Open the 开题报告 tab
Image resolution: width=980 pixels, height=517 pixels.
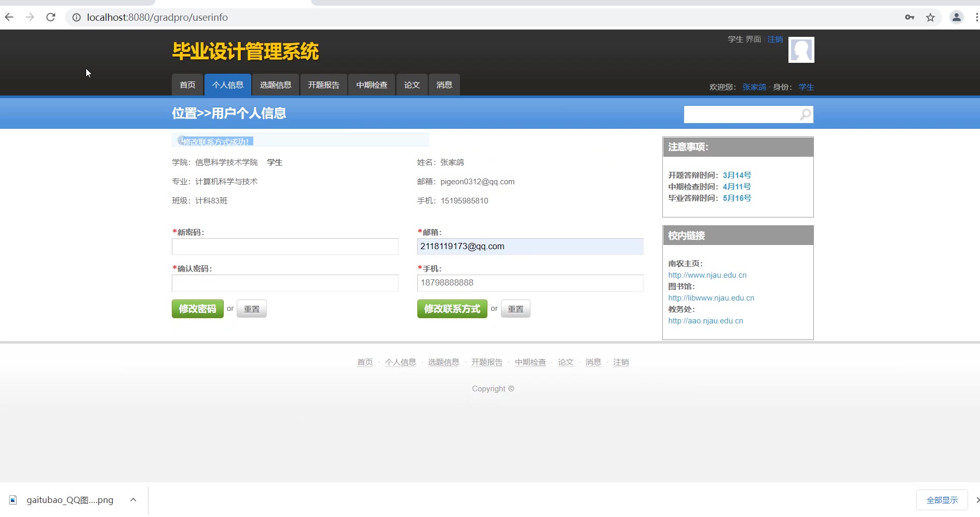click(x=323, y=85)
